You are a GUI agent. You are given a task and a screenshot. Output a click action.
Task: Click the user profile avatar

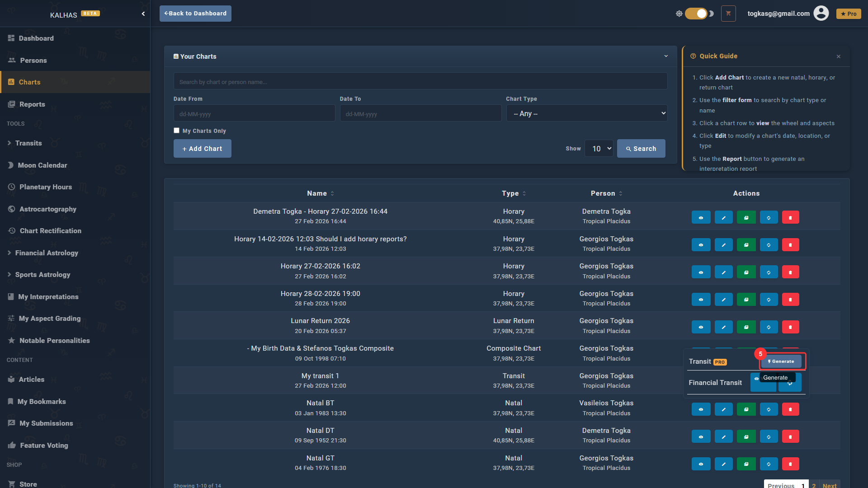point(821,14)
